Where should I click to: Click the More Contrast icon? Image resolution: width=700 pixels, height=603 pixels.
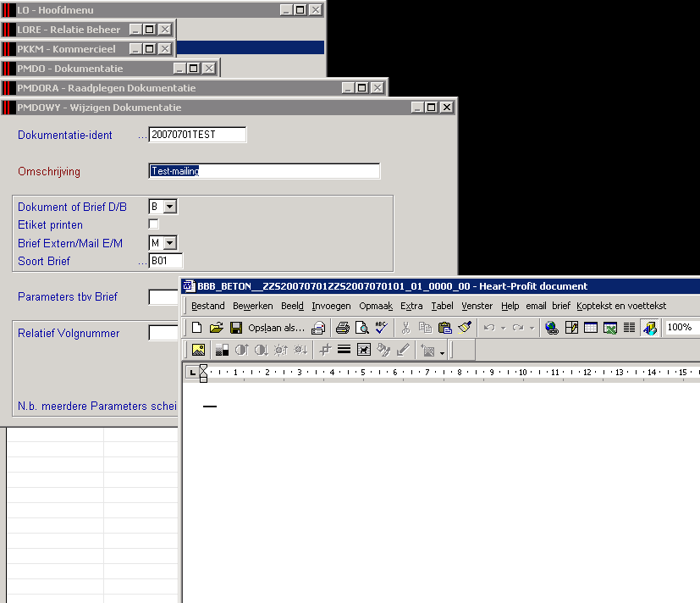(241, 350)
